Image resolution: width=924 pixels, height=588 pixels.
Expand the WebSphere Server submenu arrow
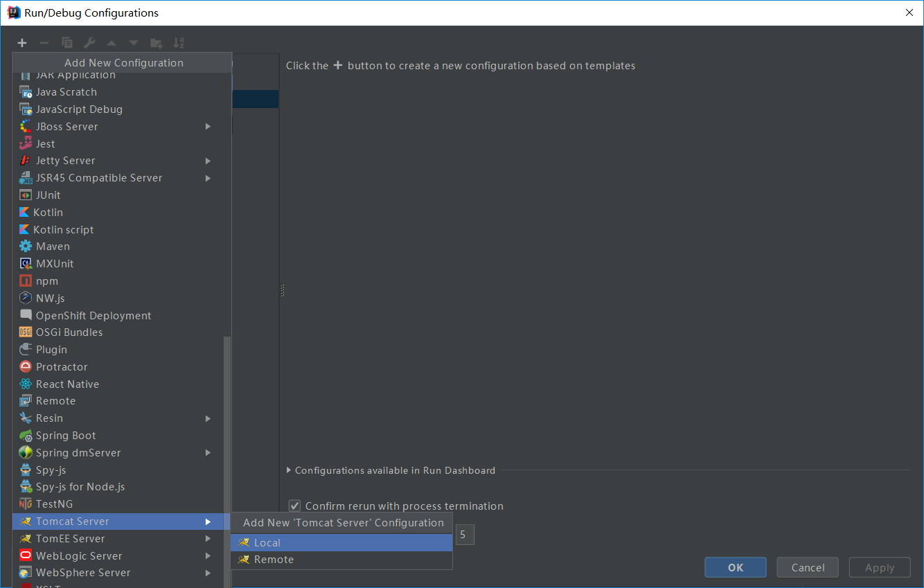(x=208, y=573)
